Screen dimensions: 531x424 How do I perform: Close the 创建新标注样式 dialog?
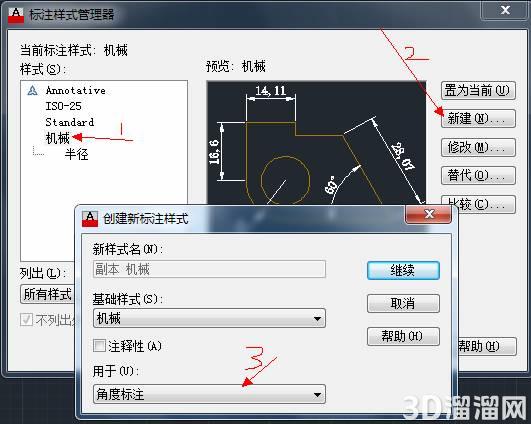tap(428, 214)
